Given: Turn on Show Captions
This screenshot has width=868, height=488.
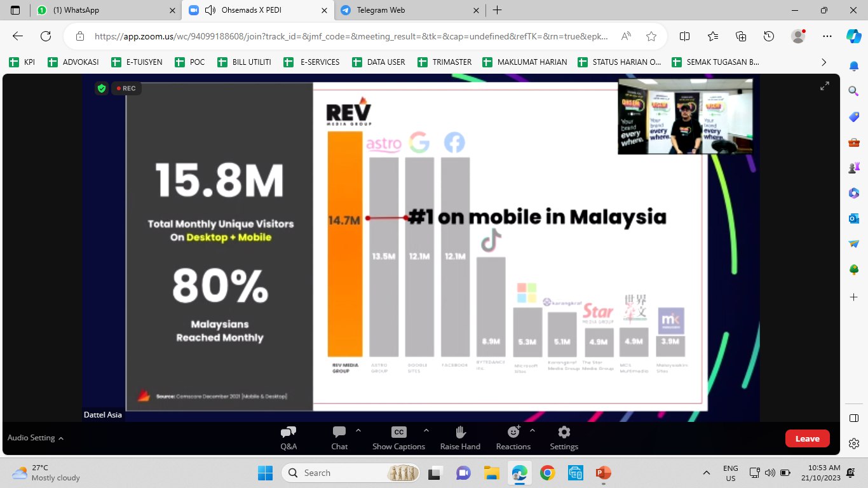Looking at the screenshot, I should [398, 438].
